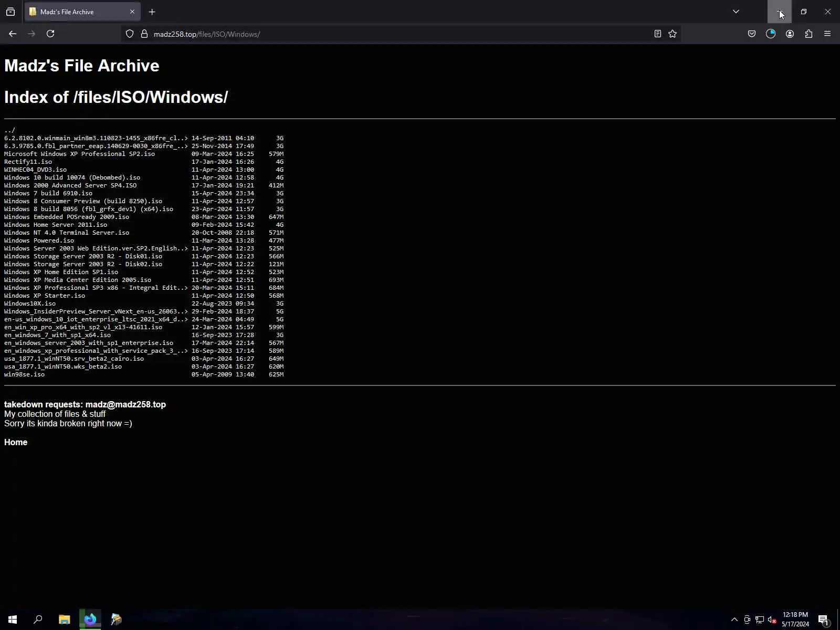This screenshot has height=630, width=840.
Task: Download en-us_windows_10_iot_enterprise_ltsc_2021 file
Action: 96,319
